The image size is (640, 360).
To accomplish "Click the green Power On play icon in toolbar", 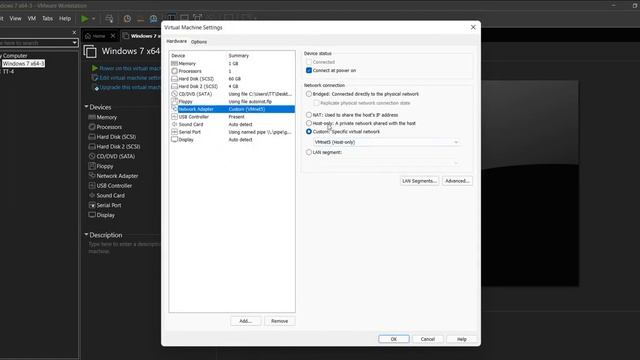I will point(84,18).
